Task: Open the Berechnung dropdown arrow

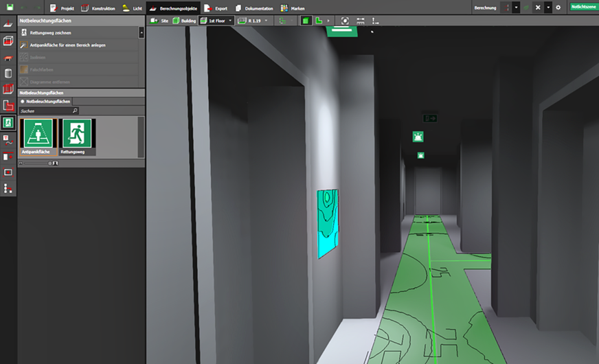Action: pyautogui.click(x=516, y=8)
